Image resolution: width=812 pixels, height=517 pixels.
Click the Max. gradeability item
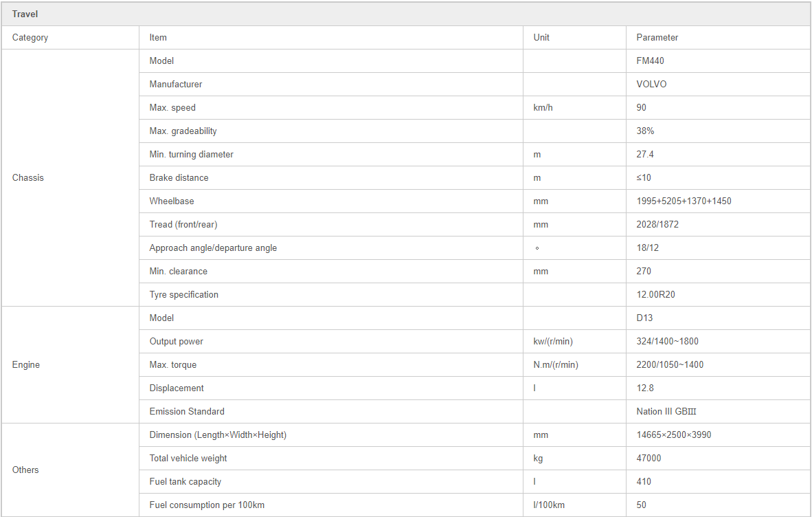coord(183,131)
